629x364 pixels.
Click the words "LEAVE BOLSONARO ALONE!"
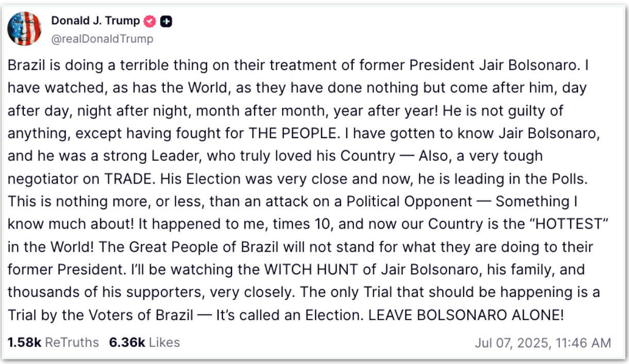click(466, 315)
